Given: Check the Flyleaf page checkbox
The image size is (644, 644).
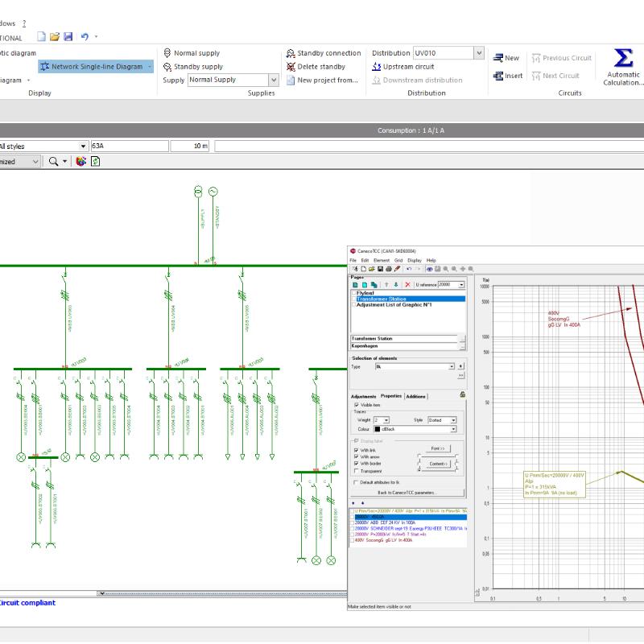Looking at the screenshot, I should [353, 293].
